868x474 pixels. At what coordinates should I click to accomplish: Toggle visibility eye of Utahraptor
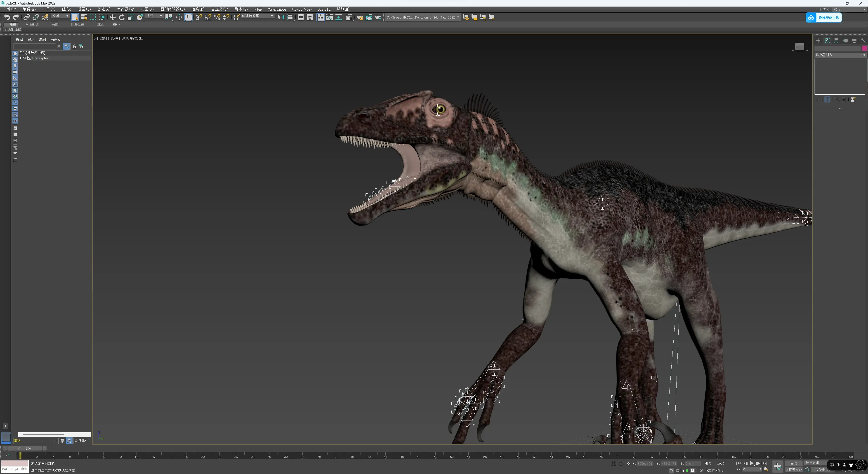(25, 58)
